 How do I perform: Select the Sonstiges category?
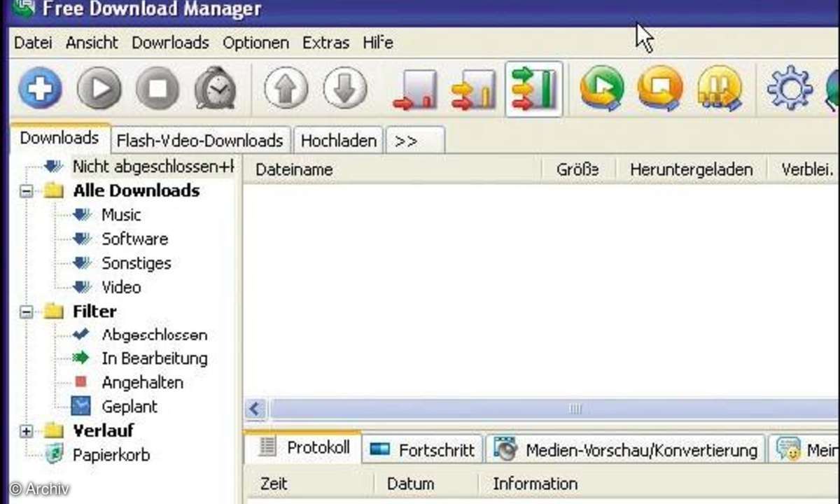pyautogui.click(x=136, y=263)
